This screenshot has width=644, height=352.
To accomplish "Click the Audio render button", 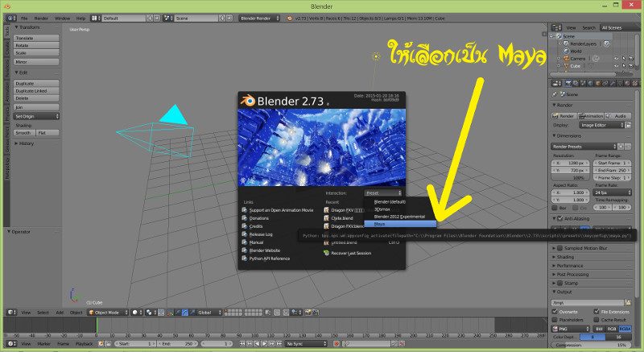I will coord(617,116).
